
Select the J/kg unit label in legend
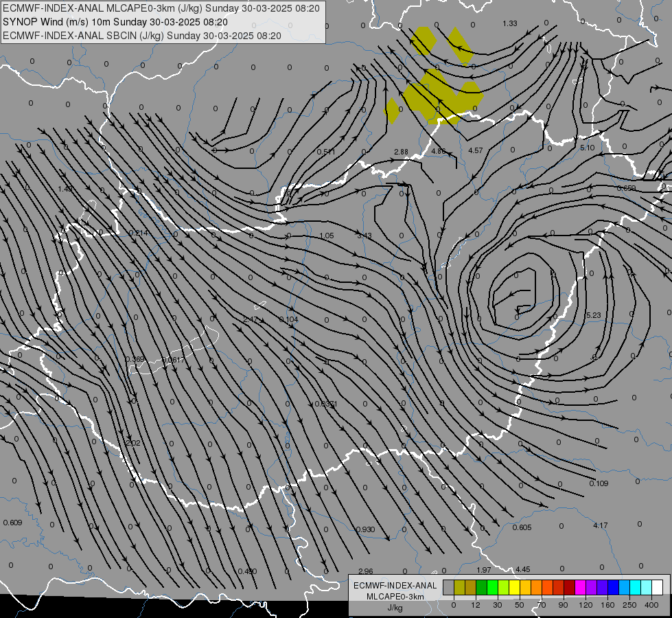coord(395,607)
